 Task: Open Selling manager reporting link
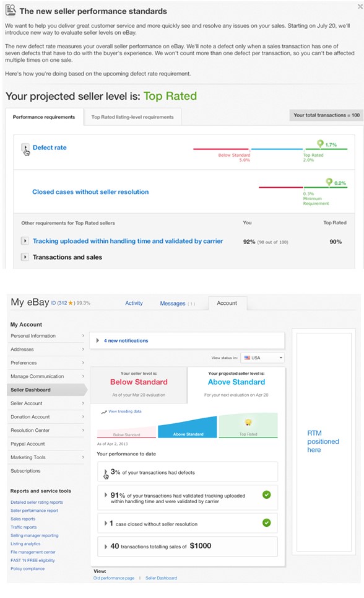pos(34,535)
